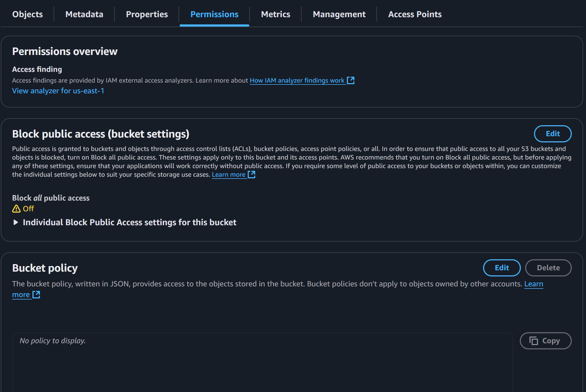Viewport: 586px width, 392px height.
Task: Select the Properties tab
Action: (147, 14)
